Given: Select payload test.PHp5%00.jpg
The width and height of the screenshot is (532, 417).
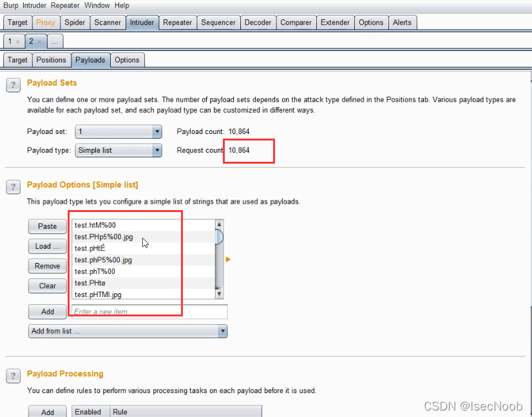Looking at the screenshot, I should [x=144, y=237].
